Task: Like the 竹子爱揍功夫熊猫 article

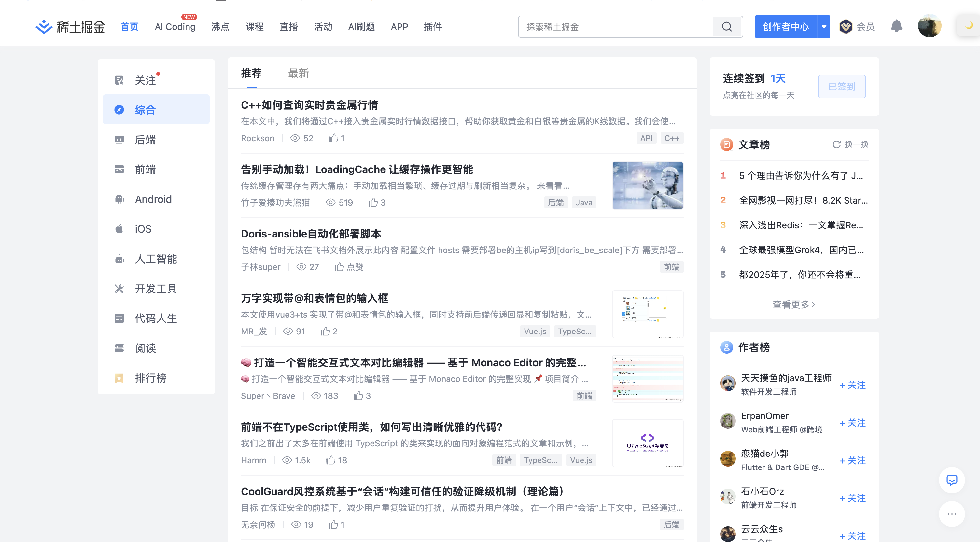Action: click(x=377, y=203)
